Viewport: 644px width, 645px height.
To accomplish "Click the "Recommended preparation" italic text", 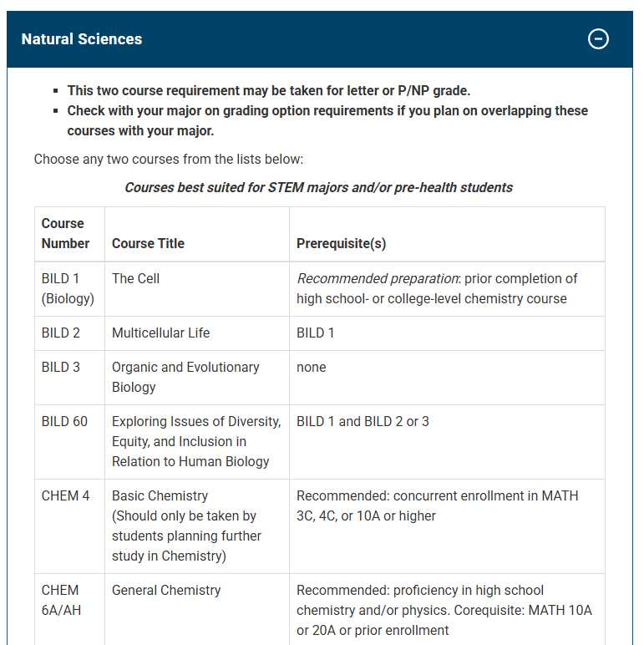I will pos(377,278).
